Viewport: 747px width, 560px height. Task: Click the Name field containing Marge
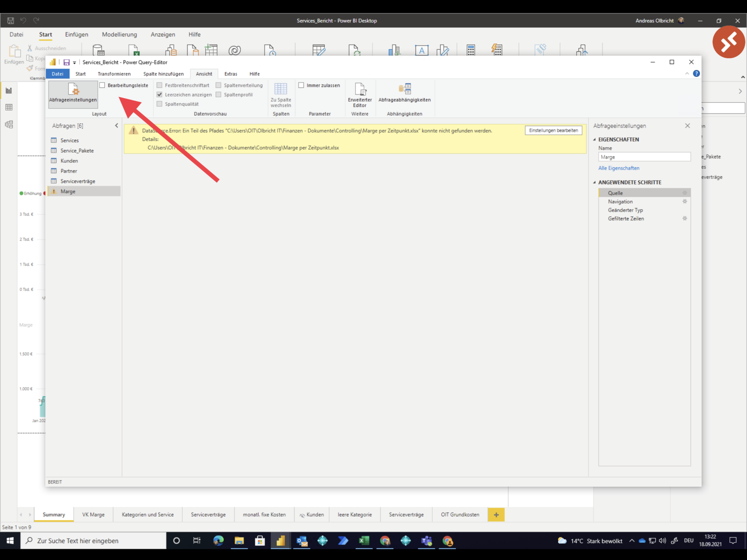[644, 157]
